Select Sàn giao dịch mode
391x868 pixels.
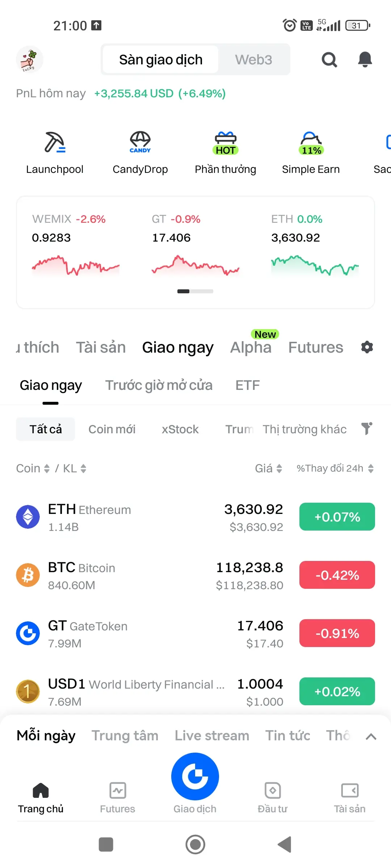(x=161, y=60)
